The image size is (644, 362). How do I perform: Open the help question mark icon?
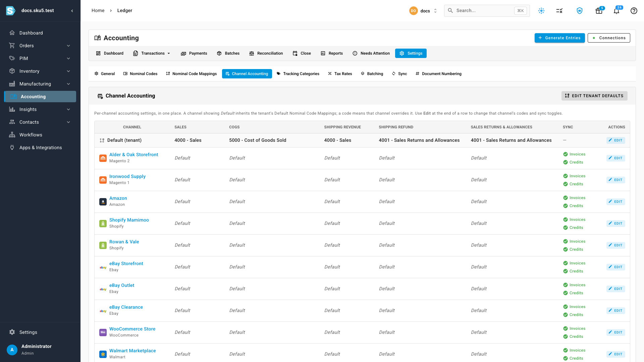(634, 11)
